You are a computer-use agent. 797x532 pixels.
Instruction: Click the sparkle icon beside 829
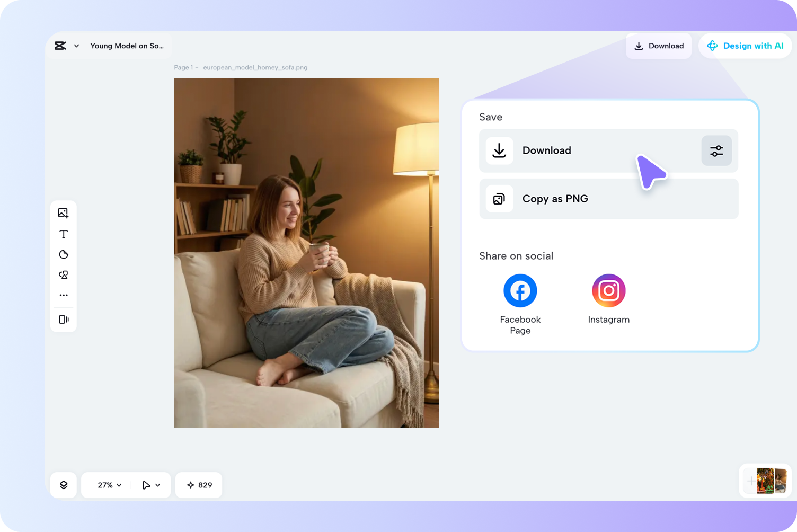point(191,485)
